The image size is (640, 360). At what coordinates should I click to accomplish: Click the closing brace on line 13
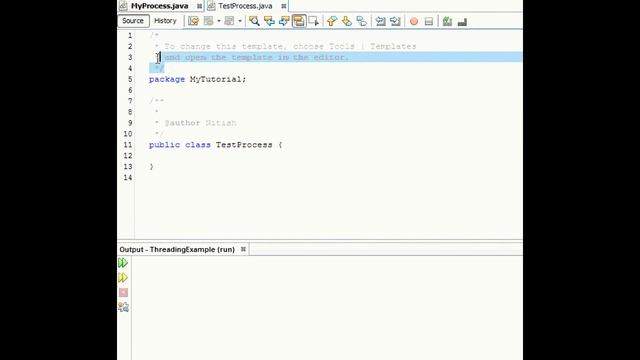tap(151, 167)
